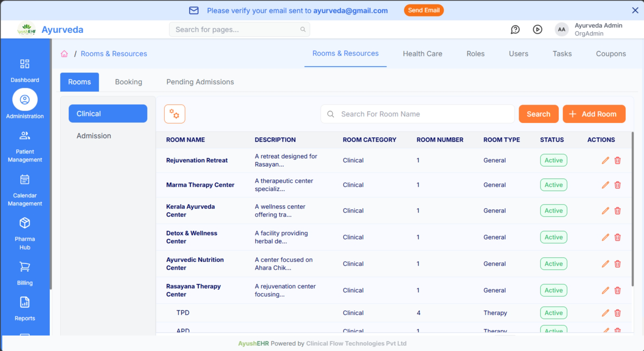Edit the TPD room
Screen dimensions: 644x351
click(605, 313)
